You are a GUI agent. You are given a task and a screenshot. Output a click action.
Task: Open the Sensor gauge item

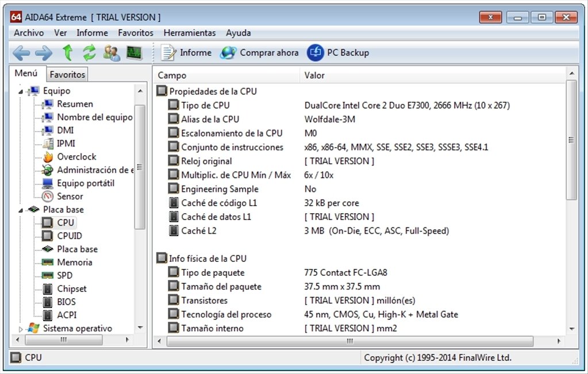point(62,196)
